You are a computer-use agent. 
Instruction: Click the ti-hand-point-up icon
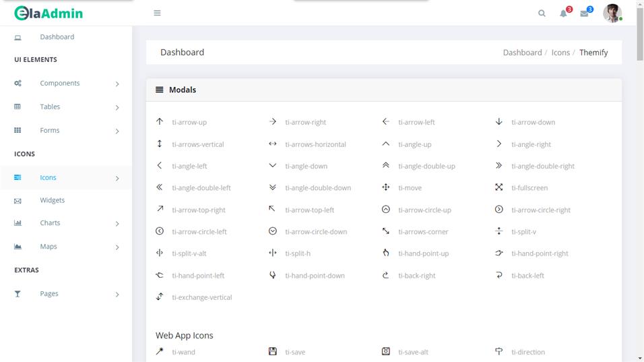(386, 253)
